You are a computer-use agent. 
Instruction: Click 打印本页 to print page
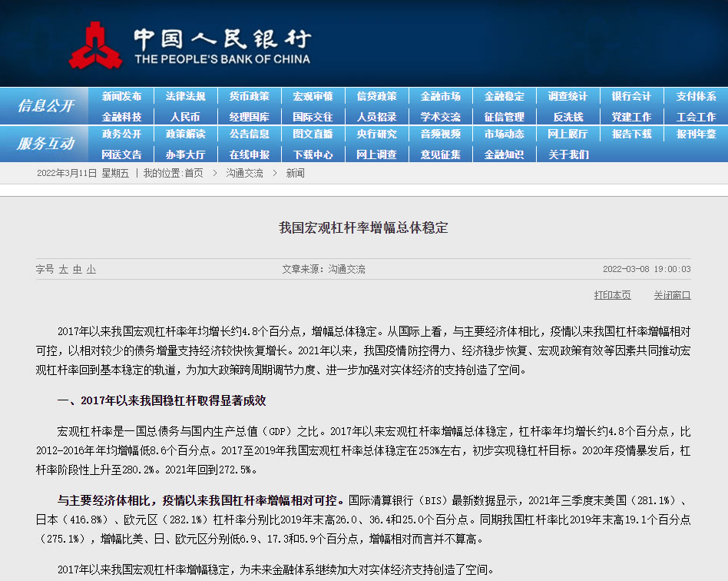coord(612,295)
